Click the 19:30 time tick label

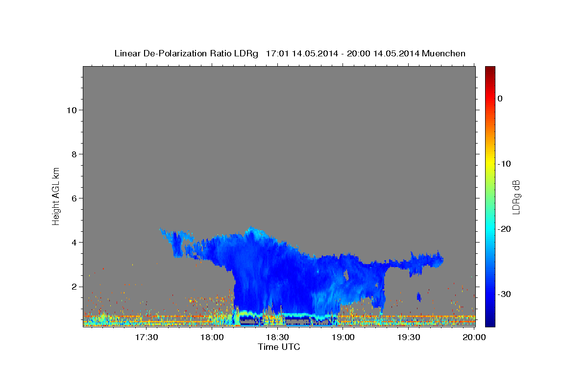409,338
